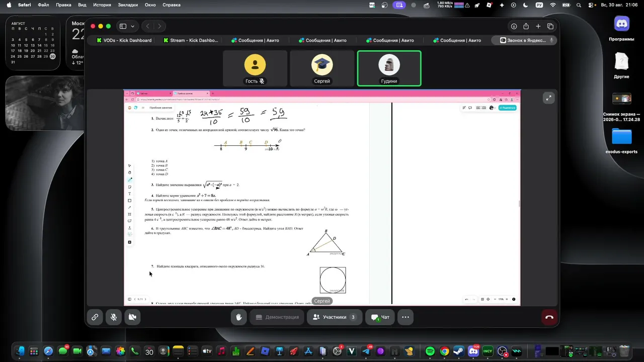Open the Чат panel
The height and width of the screenshot is (362, 644).
380,317
